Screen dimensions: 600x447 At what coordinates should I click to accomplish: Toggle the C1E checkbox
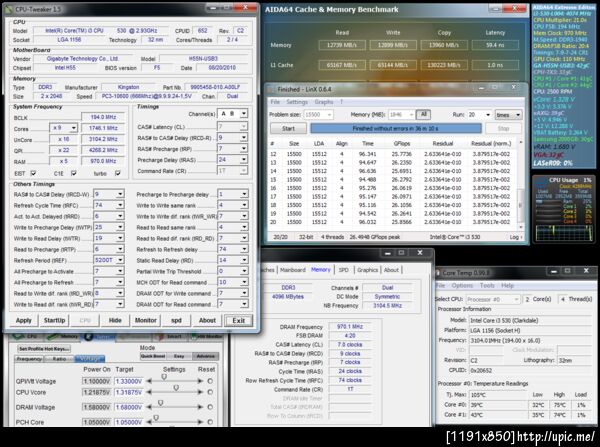click(x=73, y=173)
